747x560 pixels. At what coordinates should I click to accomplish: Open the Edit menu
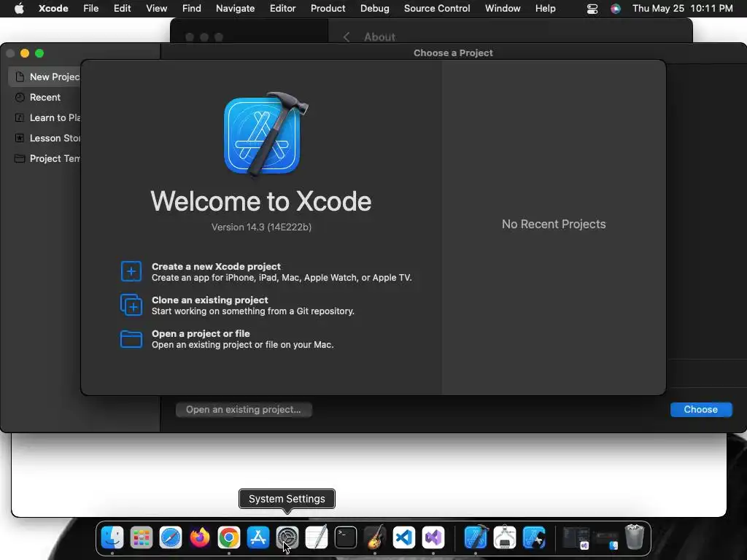point(123,8)
